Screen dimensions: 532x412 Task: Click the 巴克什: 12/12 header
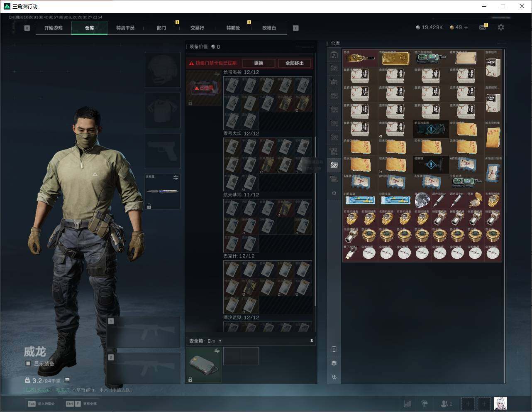[239, 256]
